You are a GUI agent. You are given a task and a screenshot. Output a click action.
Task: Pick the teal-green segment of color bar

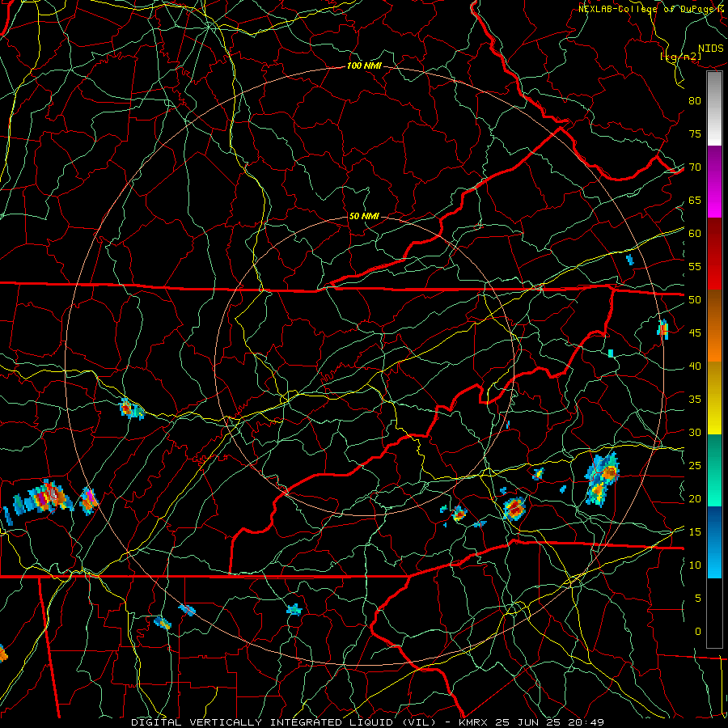(x=714, y=470)
